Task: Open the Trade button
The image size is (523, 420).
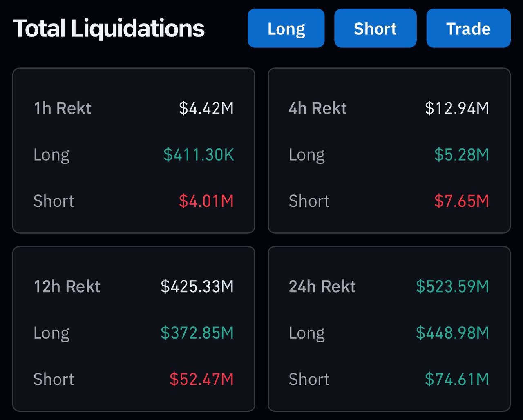Action: click(468, 29)
